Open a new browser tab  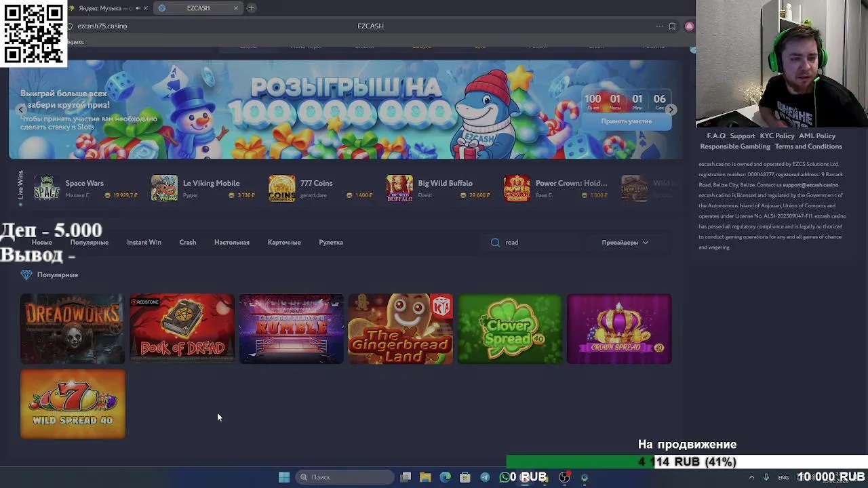(251, 8)
